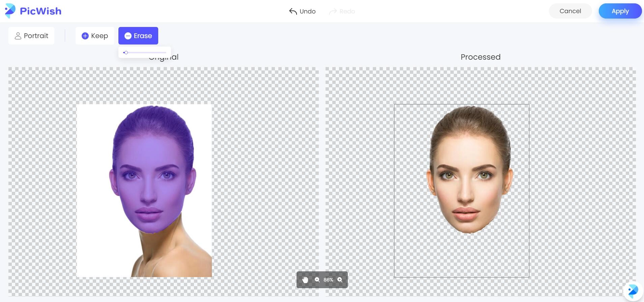Screen dimensions: 644x302
Task: Activate the hand pan tool
Action: click(x=305, y=280)
